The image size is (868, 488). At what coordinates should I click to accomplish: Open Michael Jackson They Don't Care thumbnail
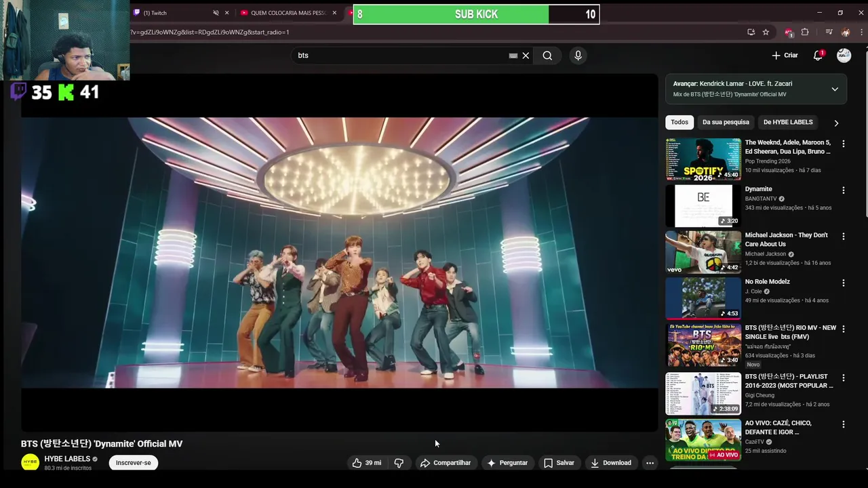[703, 252]
